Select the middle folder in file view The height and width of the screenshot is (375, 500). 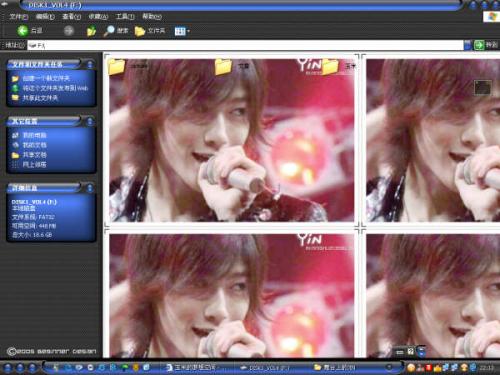click(223, 66)
